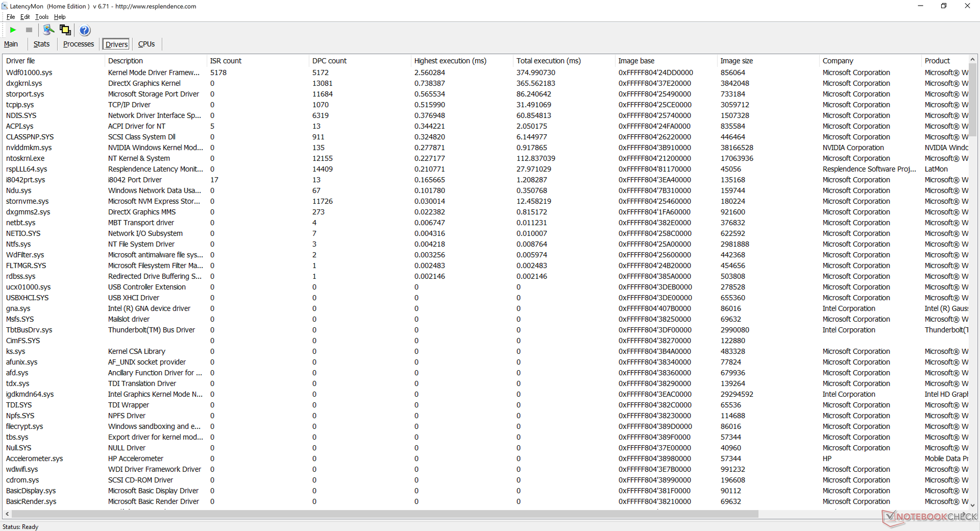Click the Status: Ready status bar text
The height and width of the screenshot is (531, 980).
coord(20,526)
